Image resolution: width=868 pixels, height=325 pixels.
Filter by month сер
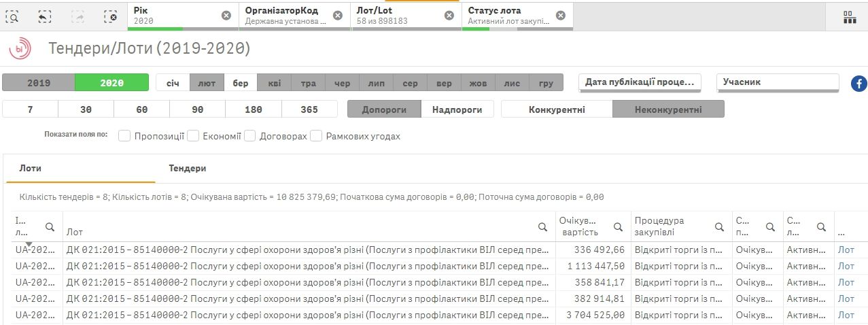(411, 83)
